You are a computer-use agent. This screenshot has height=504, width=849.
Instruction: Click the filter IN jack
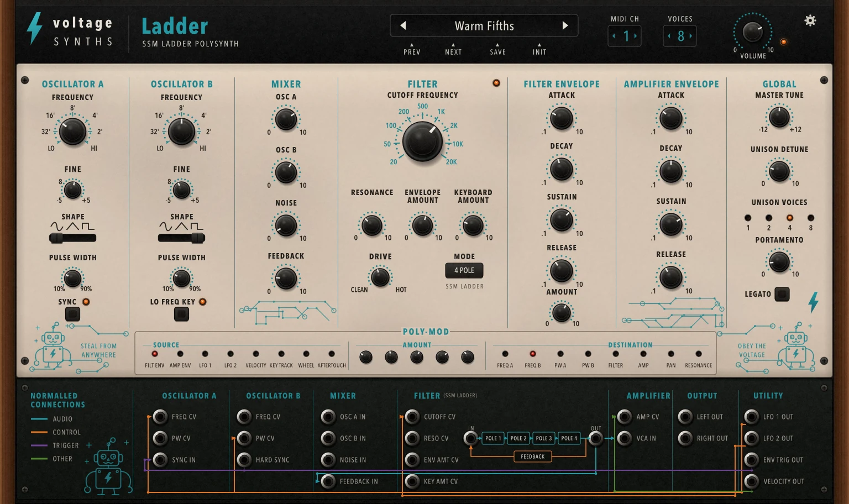pos(471,438)
